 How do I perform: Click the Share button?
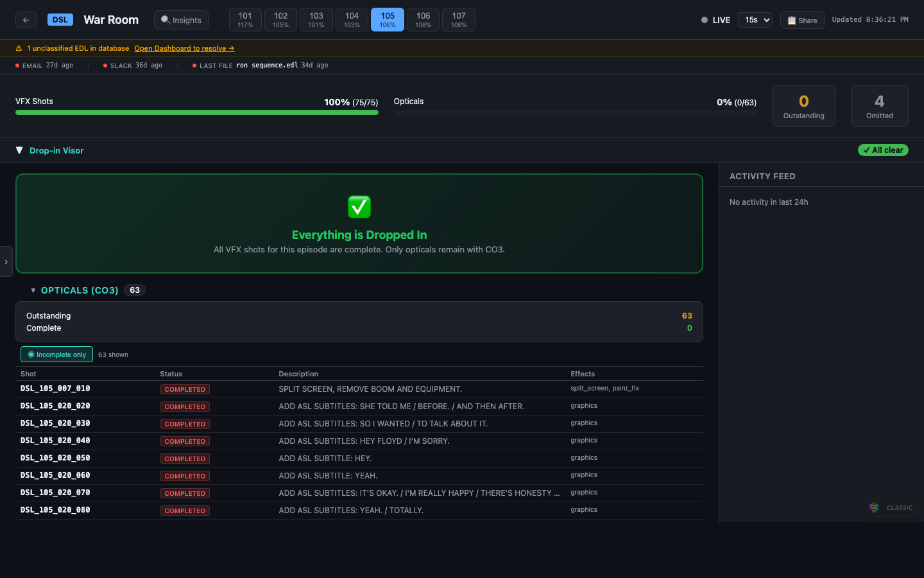pos(802,20)
